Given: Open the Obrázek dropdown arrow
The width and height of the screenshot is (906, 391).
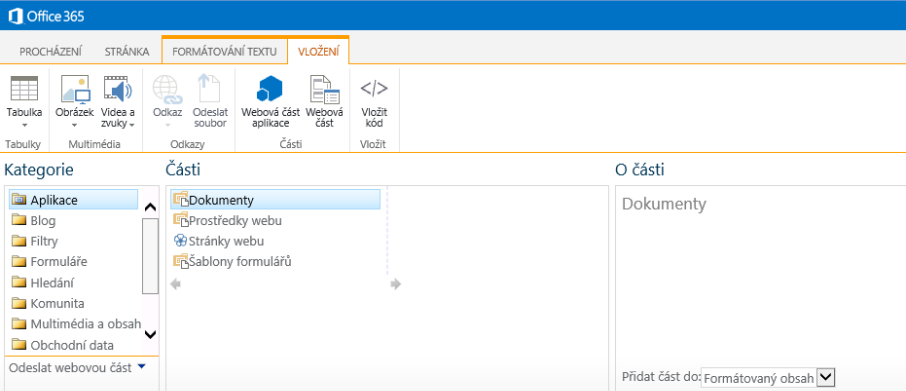Looking at the screenshot, I should (75, 125).
